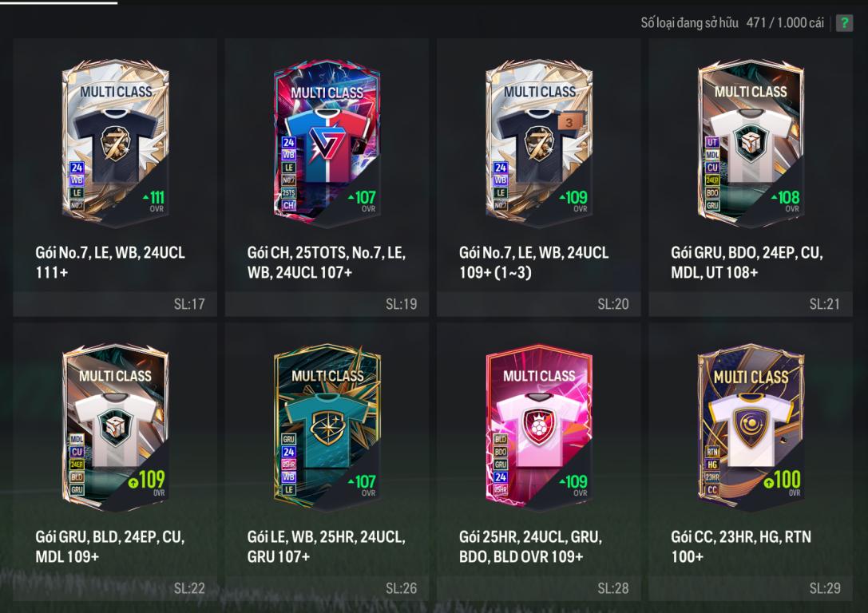Click the 7 emblem on the 111+ pack shirt

[115, 143]
